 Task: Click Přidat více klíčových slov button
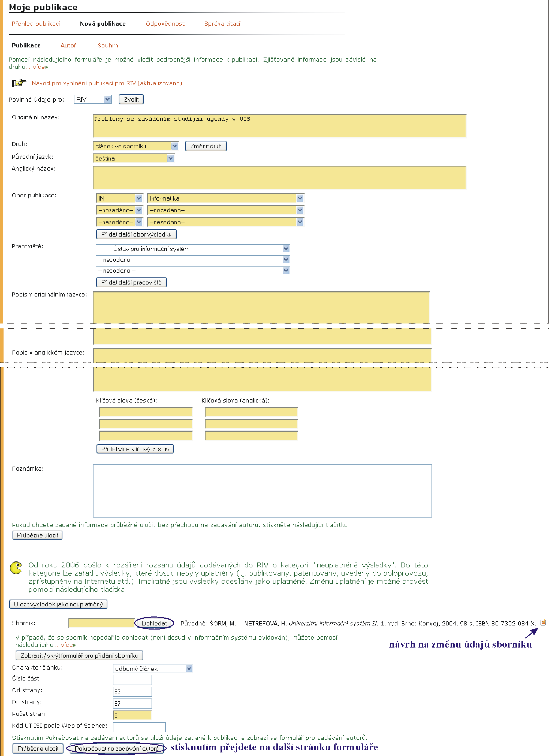[135, 449]
